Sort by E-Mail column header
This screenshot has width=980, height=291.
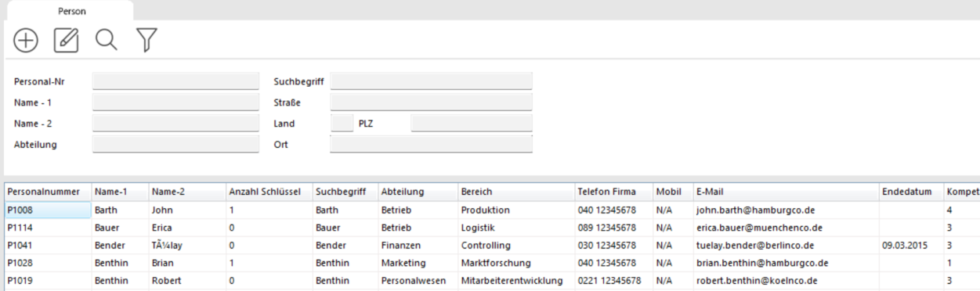tap(785, 192)
